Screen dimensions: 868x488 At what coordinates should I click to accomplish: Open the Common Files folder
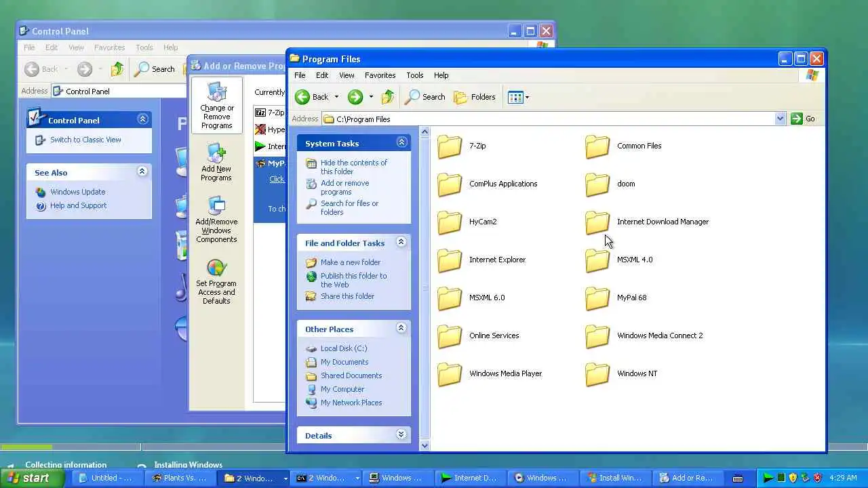[623, 146]
